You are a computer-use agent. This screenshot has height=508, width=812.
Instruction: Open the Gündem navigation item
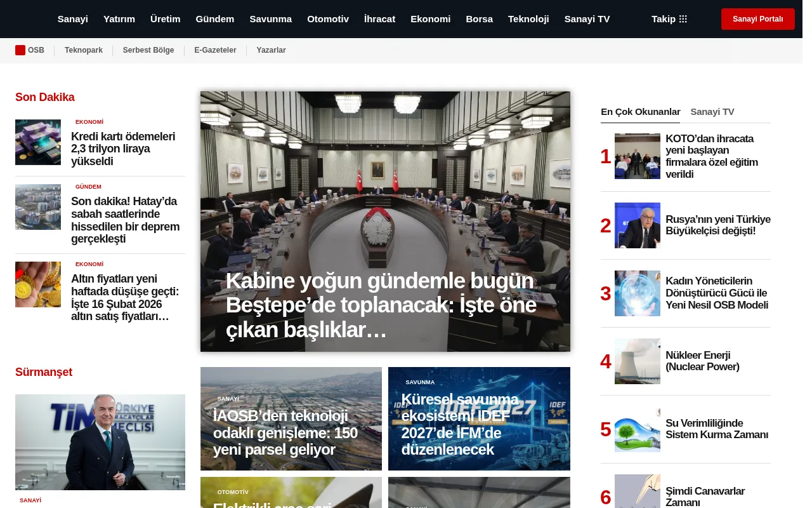(x=214, y=19)
